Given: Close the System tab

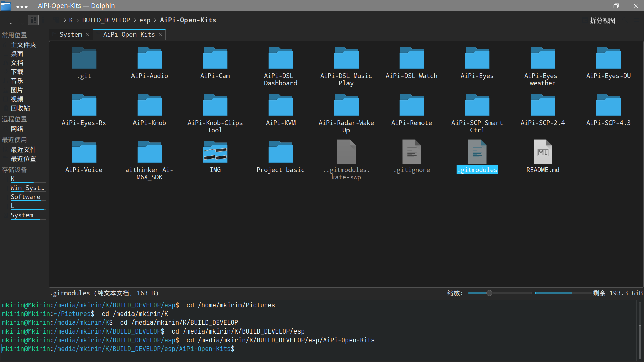Looking at the screenshot, I should coord(87,34).
